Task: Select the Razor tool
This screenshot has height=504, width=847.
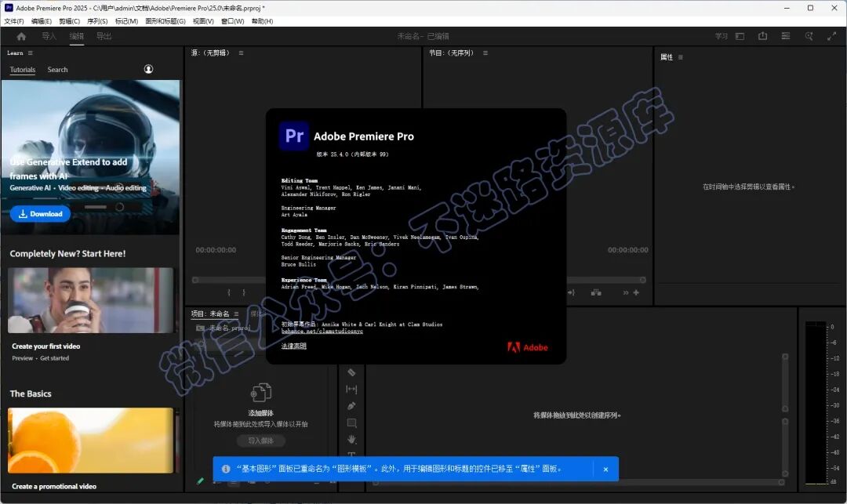Action: click(351, 372)
